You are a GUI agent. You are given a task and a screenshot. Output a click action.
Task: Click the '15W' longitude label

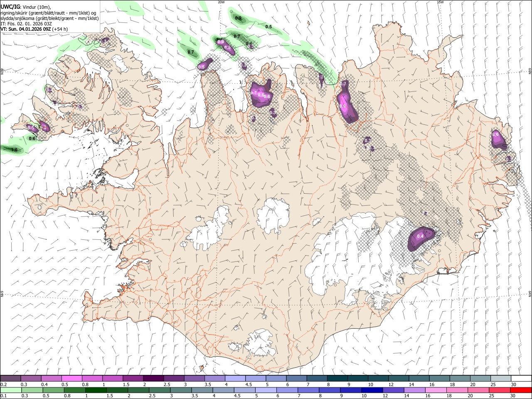(x=440, y=2)
